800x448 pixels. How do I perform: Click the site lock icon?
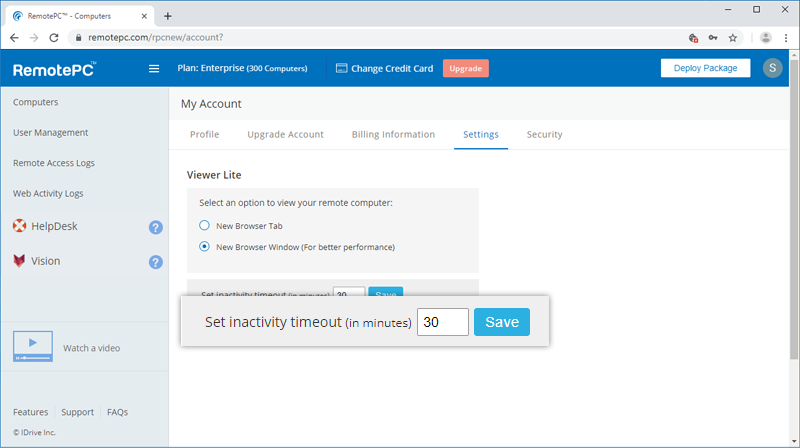pyautogui.click(x=78, y=38)
